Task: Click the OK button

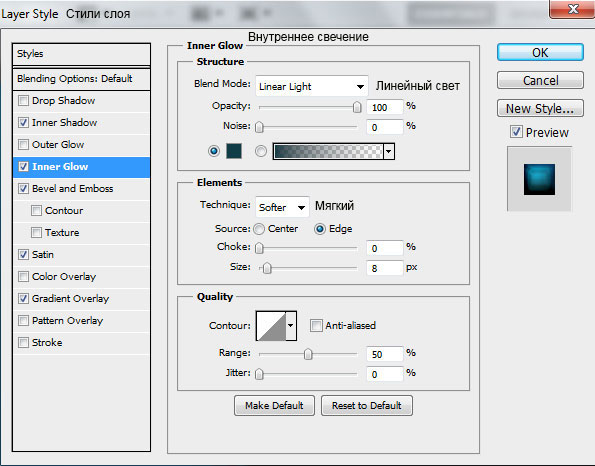Action: 540,52
